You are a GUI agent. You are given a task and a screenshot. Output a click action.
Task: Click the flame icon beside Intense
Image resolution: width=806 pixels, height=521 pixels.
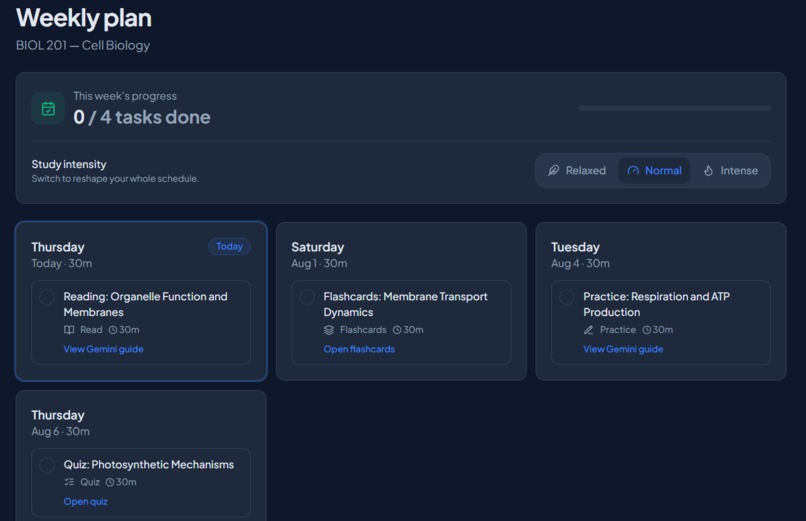coord(708,171)
